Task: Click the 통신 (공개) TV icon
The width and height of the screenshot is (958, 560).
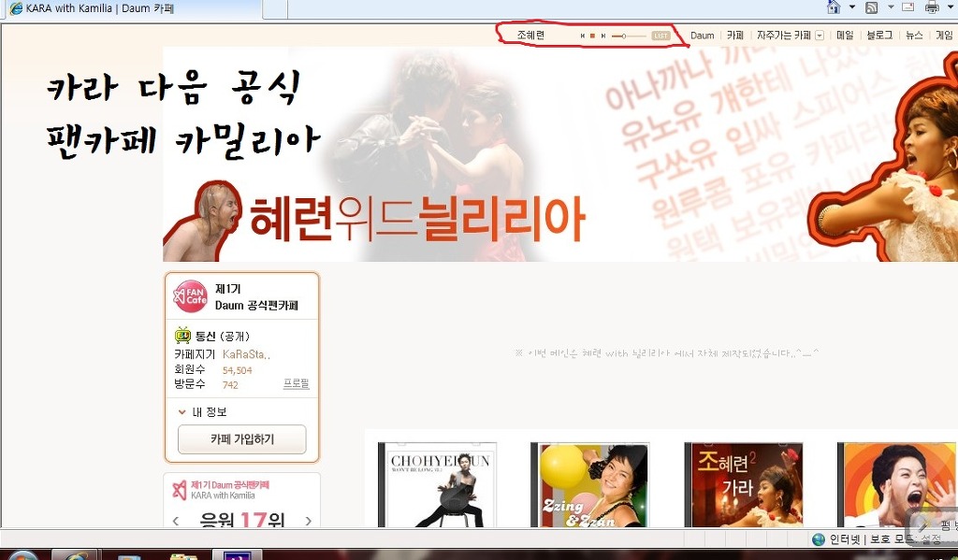Action: coord(182,336)
